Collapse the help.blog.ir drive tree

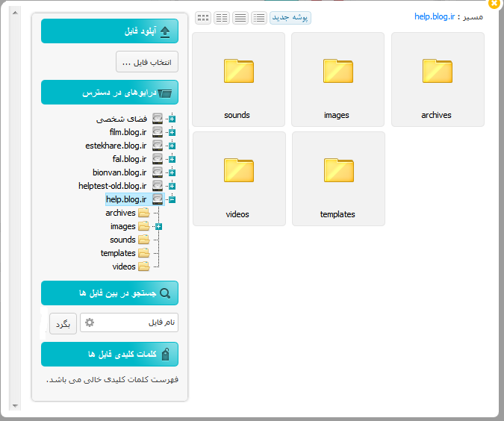(172, 199)
